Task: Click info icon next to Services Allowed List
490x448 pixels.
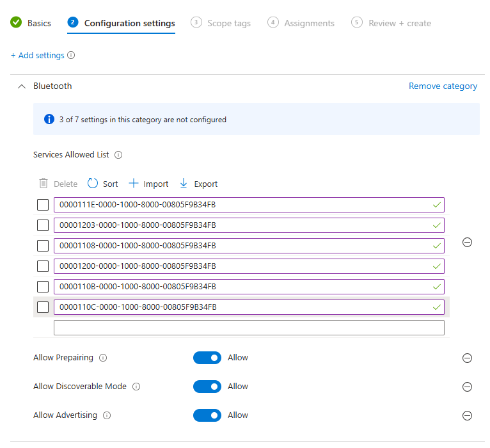Action: pos(118,155)
